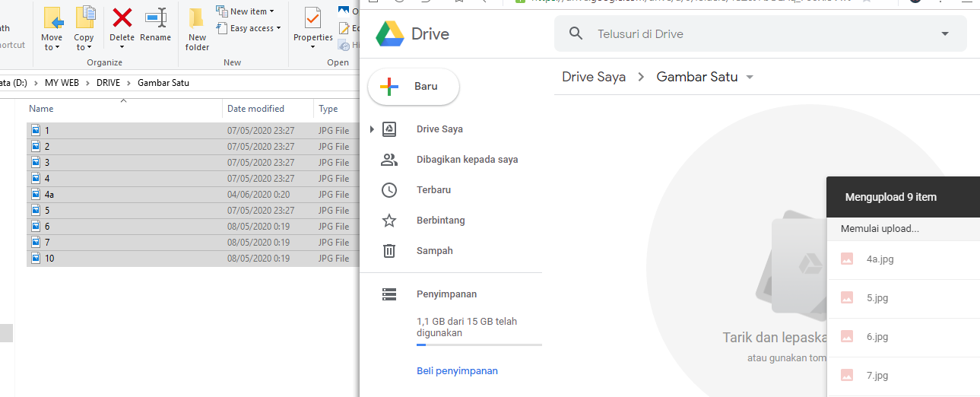This screenshot has height=397, width=980.
Task: Select file 2 in Explorer list
Action: pyautogui.click(x=192, y=146)
